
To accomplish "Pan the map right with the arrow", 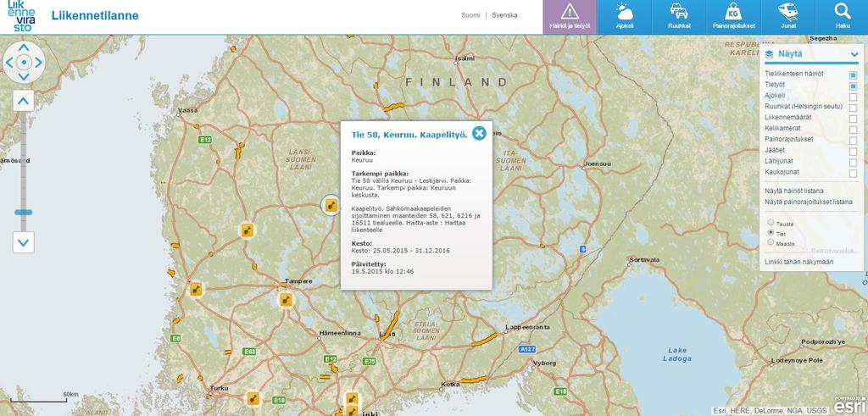I will pos(38,63).
